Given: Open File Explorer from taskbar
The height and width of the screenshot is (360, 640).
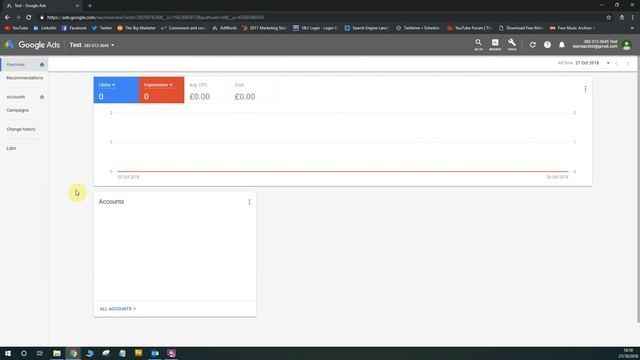Looking at the screenshot, I should pos(57,353).
